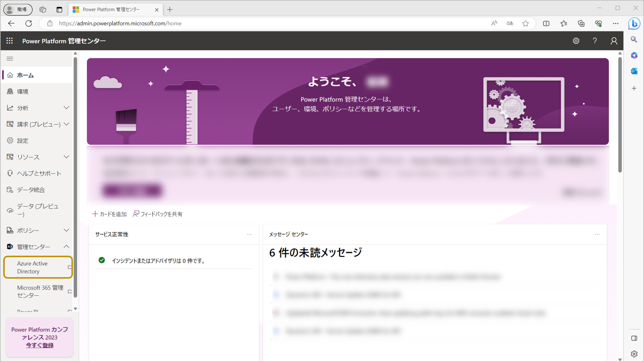
Task: Open a new browser tab
Action: point(170,9)
